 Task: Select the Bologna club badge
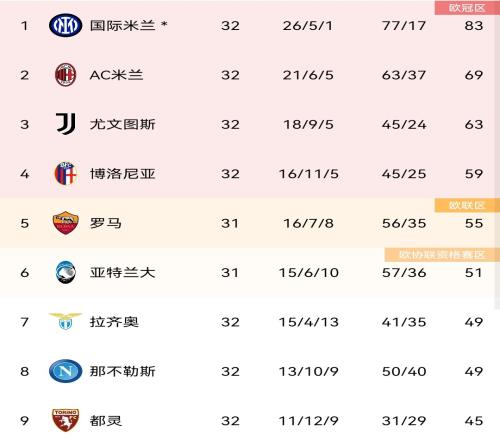click(x=65, y=173)
